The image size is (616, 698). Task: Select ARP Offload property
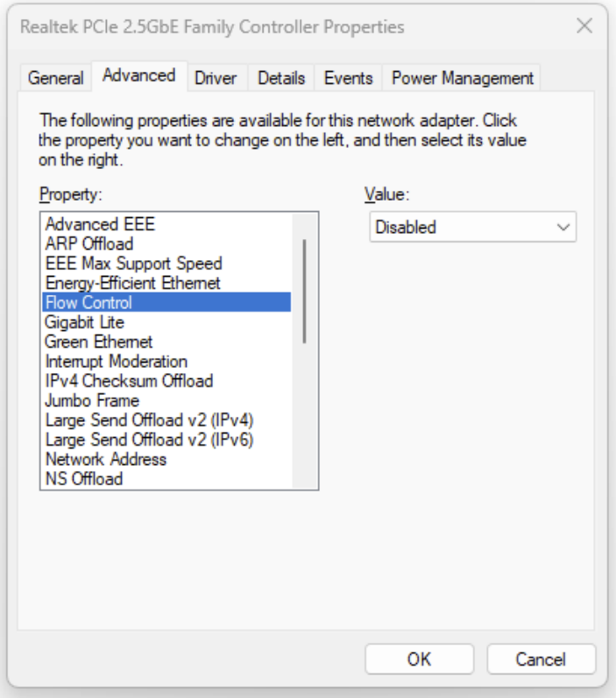pyautogui.click(x=166, y=243)
